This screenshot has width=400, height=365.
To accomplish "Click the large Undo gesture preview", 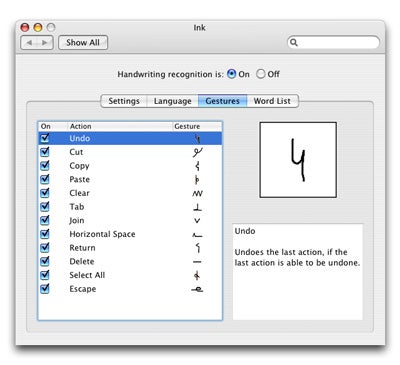I will coord(298,160).
